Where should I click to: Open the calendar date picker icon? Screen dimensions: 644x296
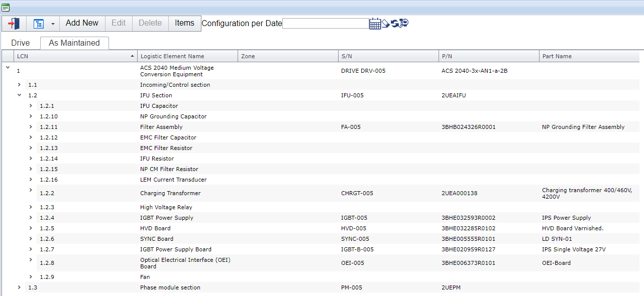click(x=375, y=24)
